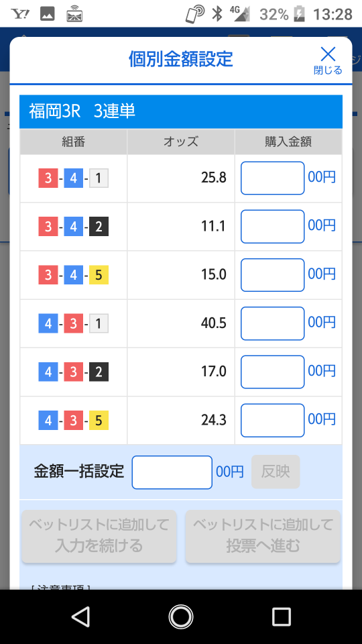The image size is (362, 644).
Task: Close the 個別金額設定 dialog with X
Action: pyautogui.click(x=328, y=60)
